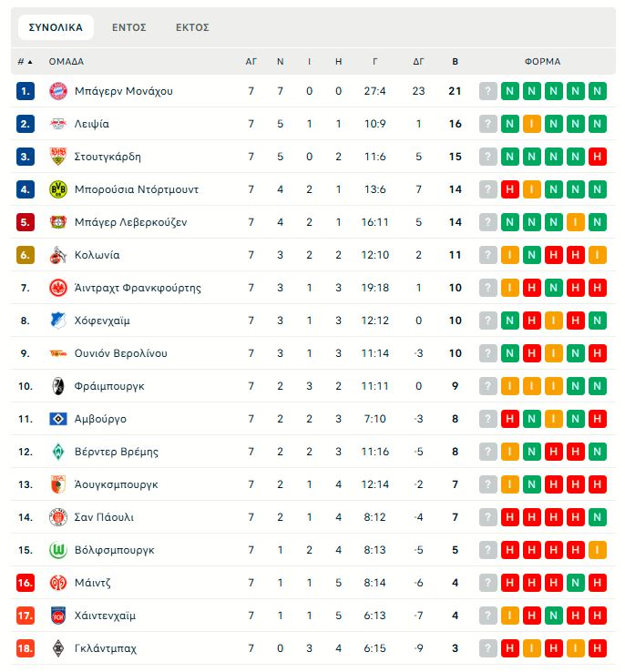Click Stuttgart's red H latest form badge
The image size is (625, 672).
point(598,157)
